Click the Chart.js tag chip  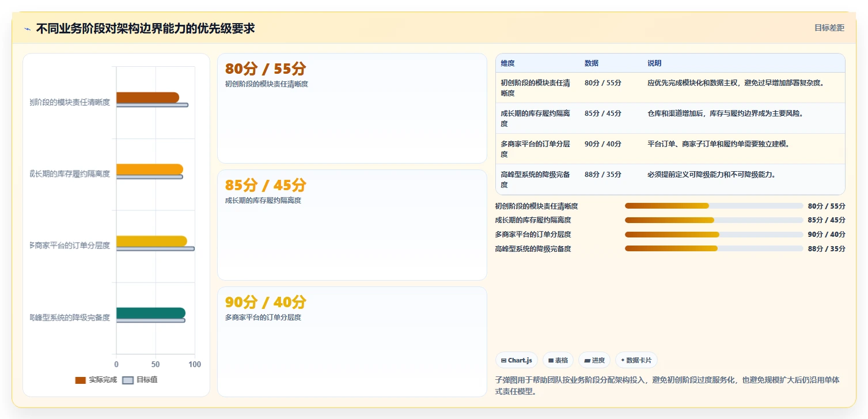tap(517, 360)
